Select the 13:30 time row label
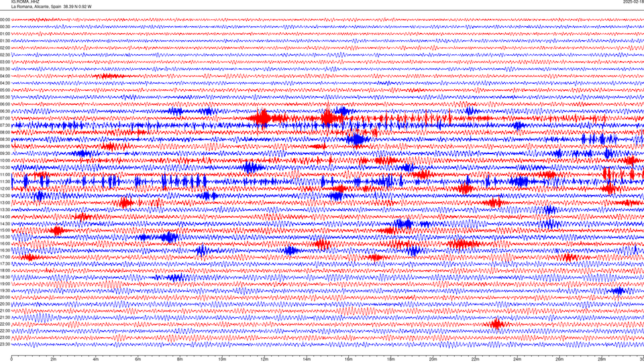This screenshot has height=362, width=644. coord(5,210)
